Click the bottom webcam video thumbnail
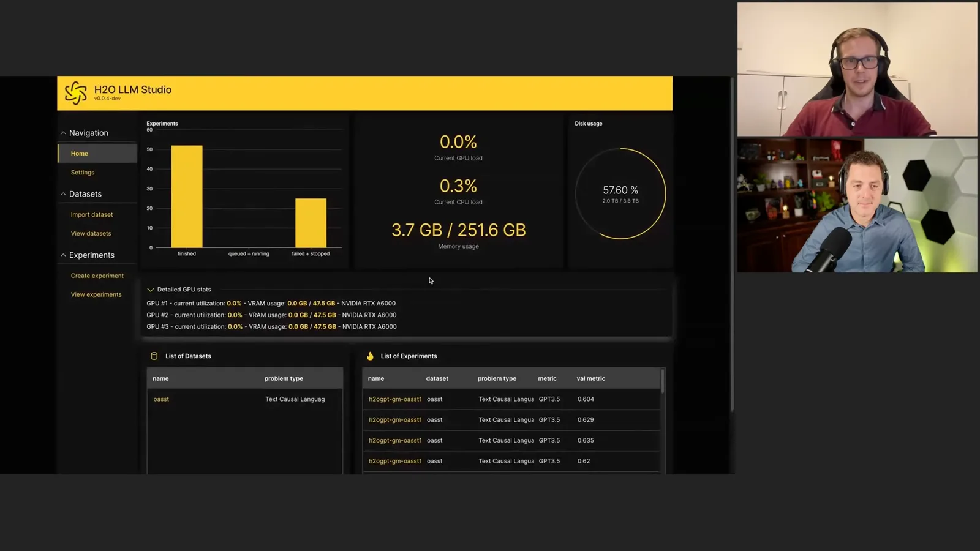This screenshot has width=980, height=551. (857, 206)
